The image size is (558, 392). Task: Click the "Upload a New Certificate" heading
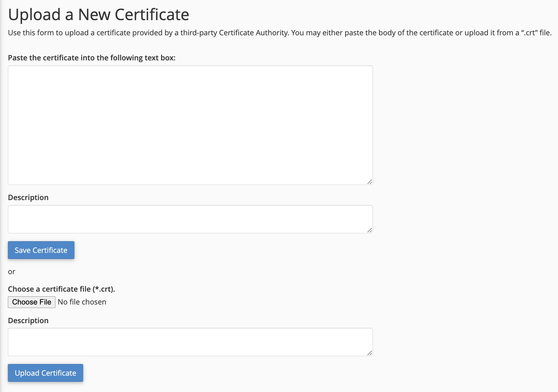(99, 15)
